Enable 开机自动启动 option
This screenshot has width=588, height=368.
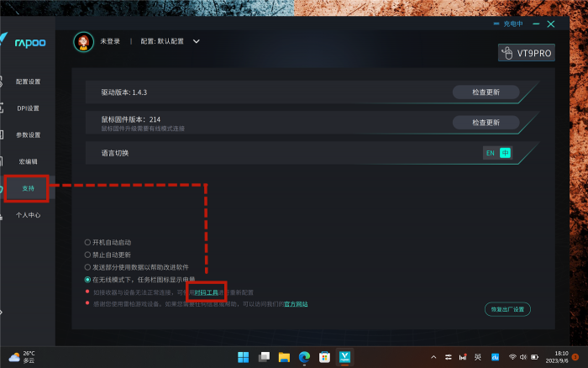[x=87, y=242]
